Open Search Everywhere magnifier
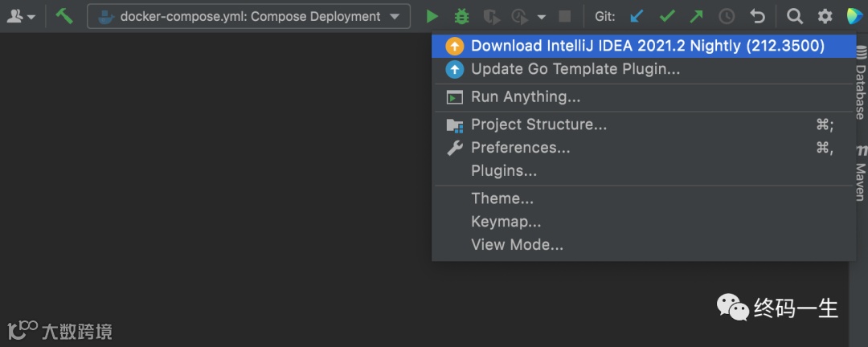 click(795, 16)
